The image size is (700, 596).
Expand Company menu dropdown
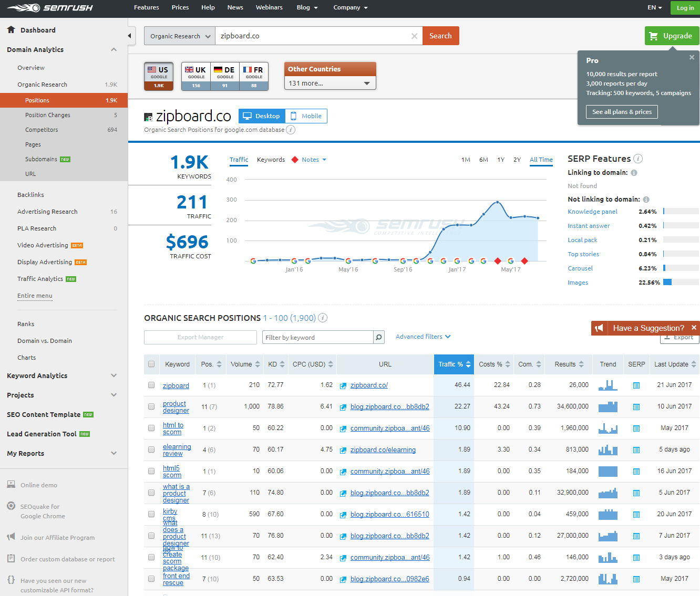pos(351,7)
